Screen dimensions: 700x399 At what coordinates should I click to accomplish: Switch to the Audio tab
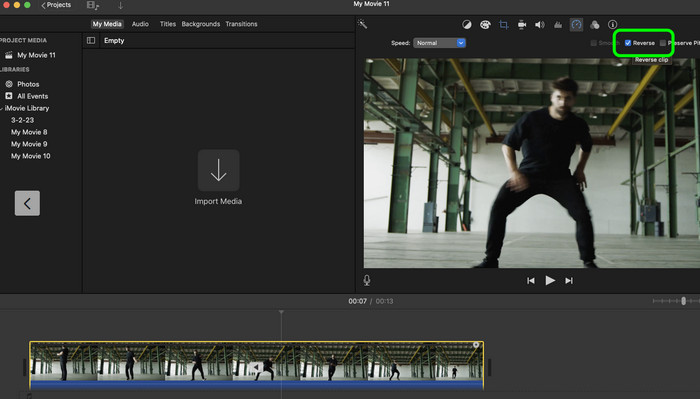coord(140,24)
